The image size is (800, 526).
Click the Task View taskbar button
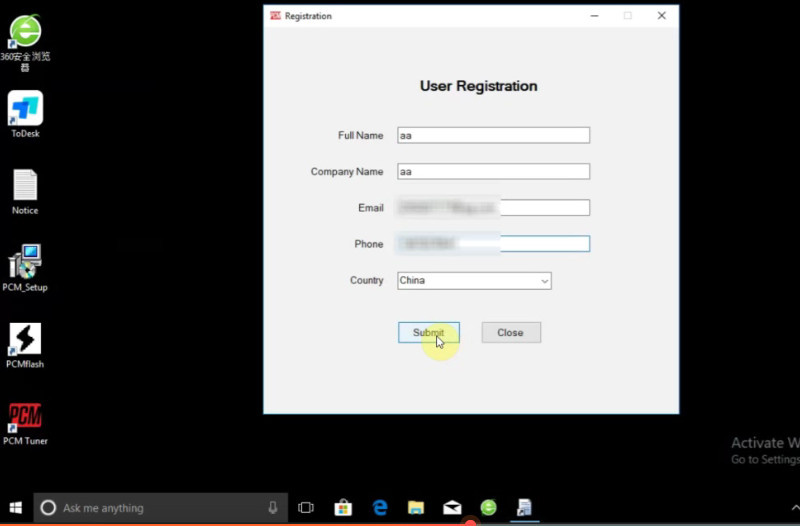pyautogui.click(x=306, y=508)
